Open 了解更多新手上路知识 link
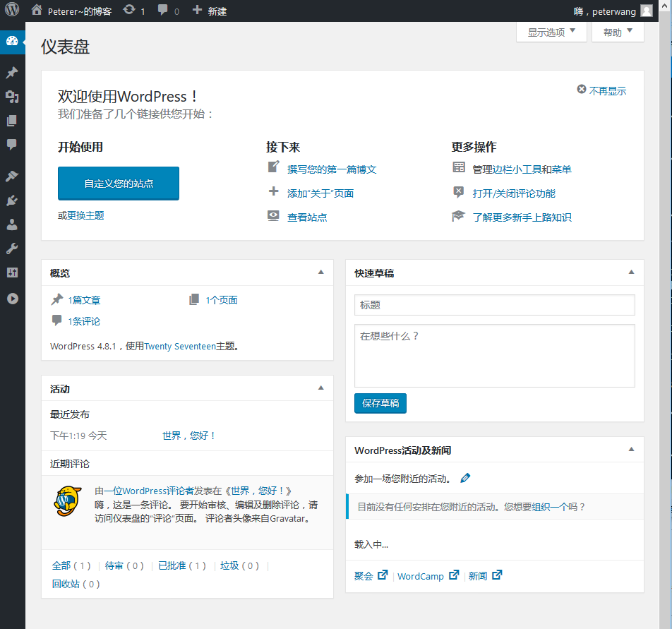 (522, 217)
